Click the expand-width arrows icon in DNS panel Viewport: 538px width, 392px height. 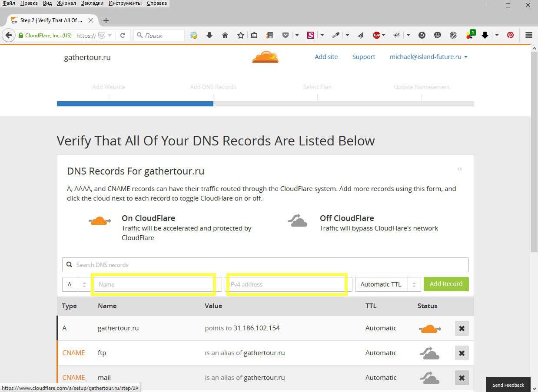(x=459, y=169)
